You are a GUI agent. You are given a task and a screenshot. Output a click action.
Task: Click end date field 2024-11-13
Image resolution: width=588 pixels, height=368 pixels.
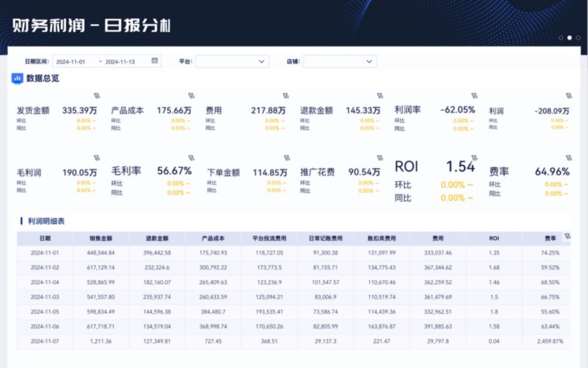point(121,62)
